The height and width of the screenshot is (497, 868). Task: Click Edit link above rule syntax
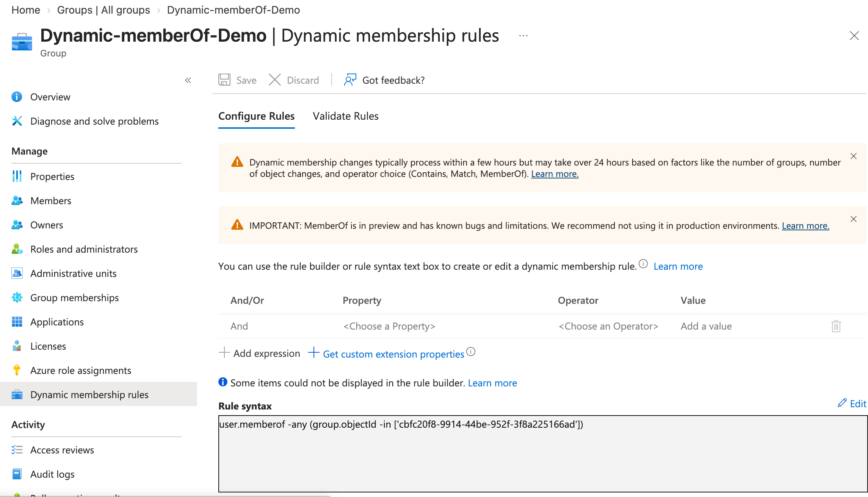click(858, 404)
